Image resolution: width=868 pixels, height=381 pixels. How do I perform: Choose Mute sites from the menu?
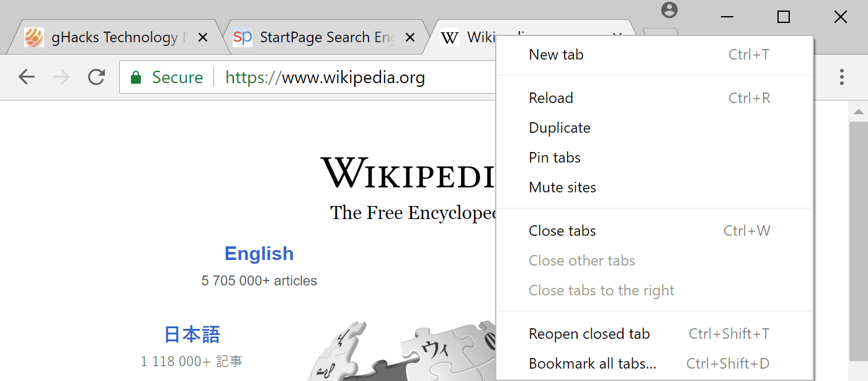[562, 187]
